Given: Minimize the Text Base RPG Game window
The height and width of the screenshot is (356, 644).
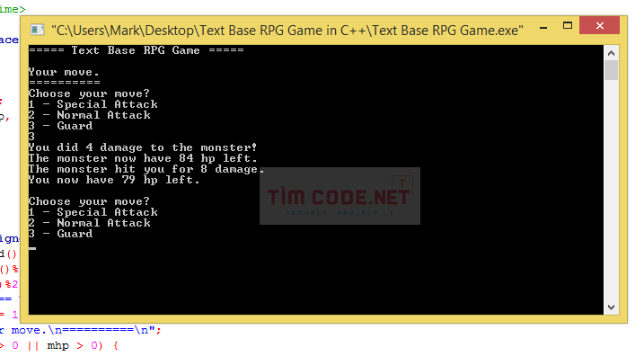Looking at the screenshot, I should click(543, 28).
